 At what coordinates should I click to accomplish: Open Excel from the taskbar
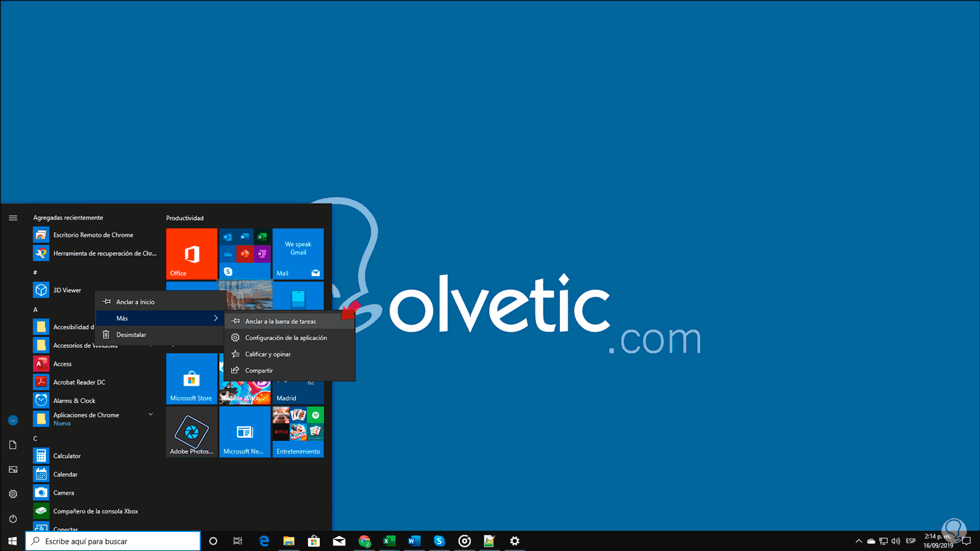click(x=390, y=541)
